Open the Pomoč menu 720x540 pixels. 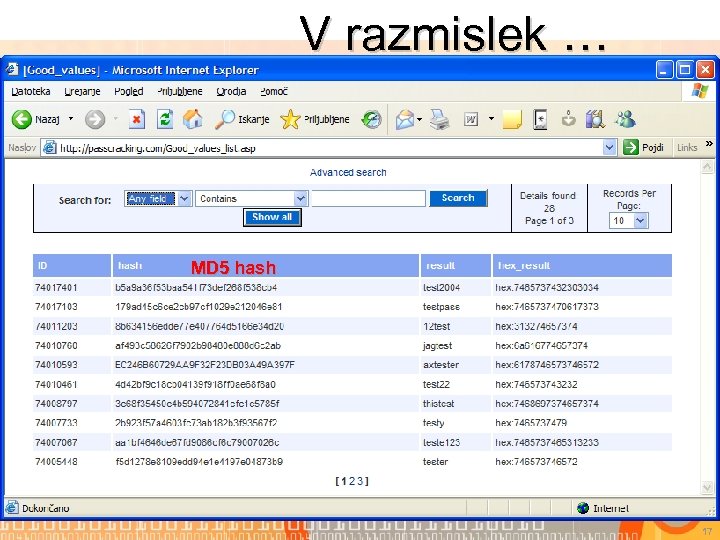tap(274, 91)
